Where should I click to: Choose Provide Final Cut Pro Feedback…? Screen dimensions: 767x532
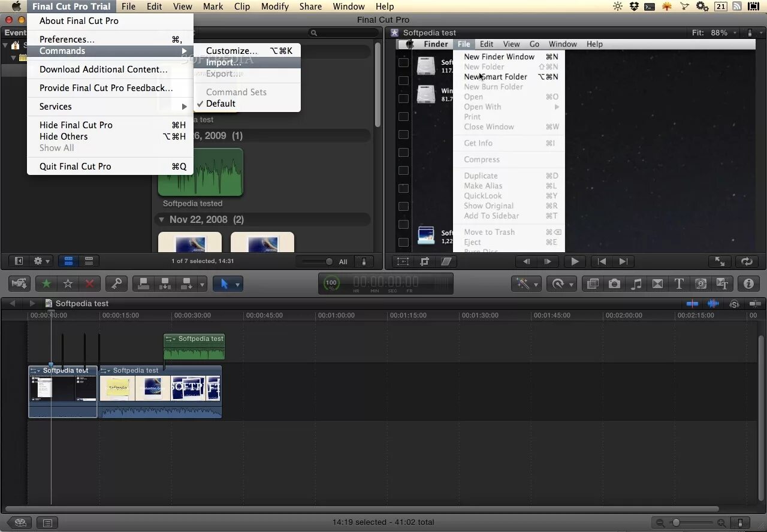110,88
